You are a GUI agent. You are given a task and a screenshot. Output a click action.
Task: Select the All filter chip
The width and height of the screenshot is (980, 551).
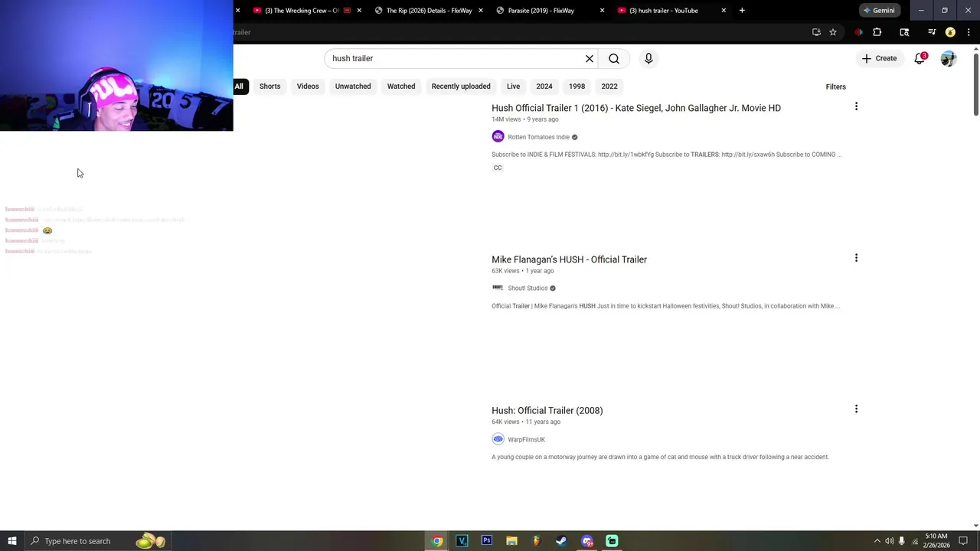coord(239,86)
